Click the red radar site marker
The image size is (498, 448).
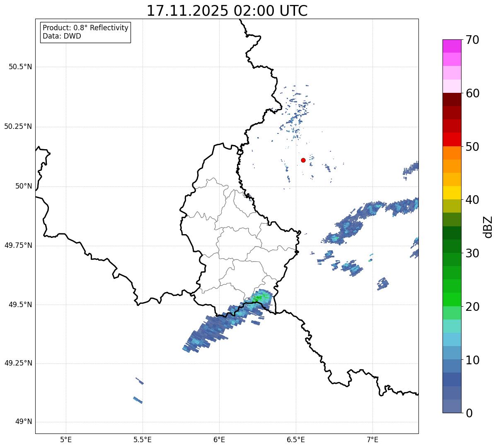coord(303,160)
